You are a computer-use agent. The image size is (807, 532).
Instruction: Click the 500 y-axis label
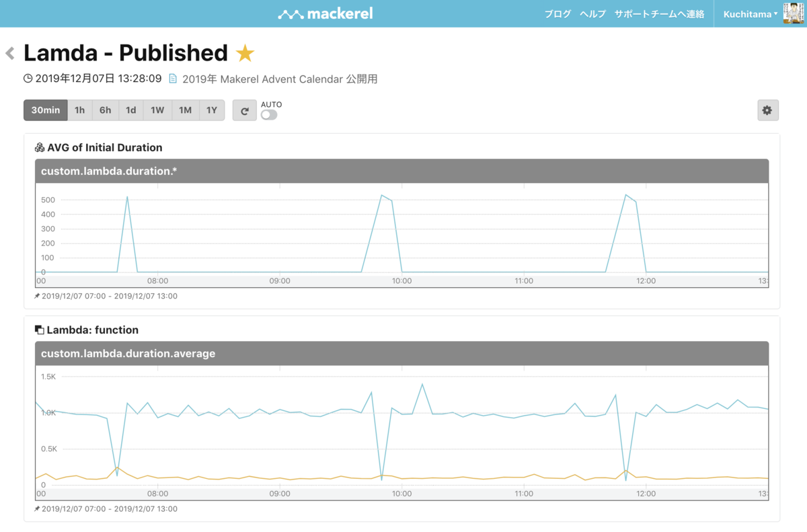[x=47, y=200]
